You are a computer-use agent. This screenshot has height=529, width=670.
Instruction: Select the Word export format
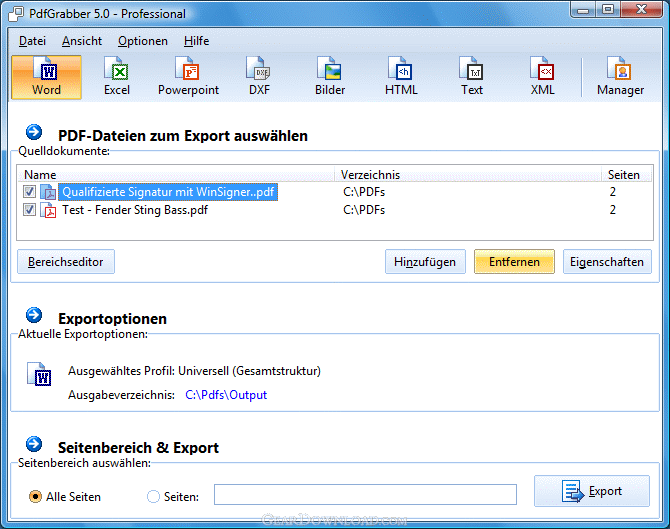tap(47, 77)
